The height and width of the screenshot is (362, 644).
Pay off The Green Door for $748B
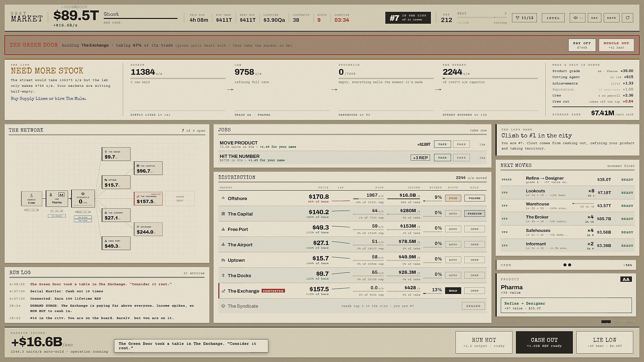[x=582, y=45]
